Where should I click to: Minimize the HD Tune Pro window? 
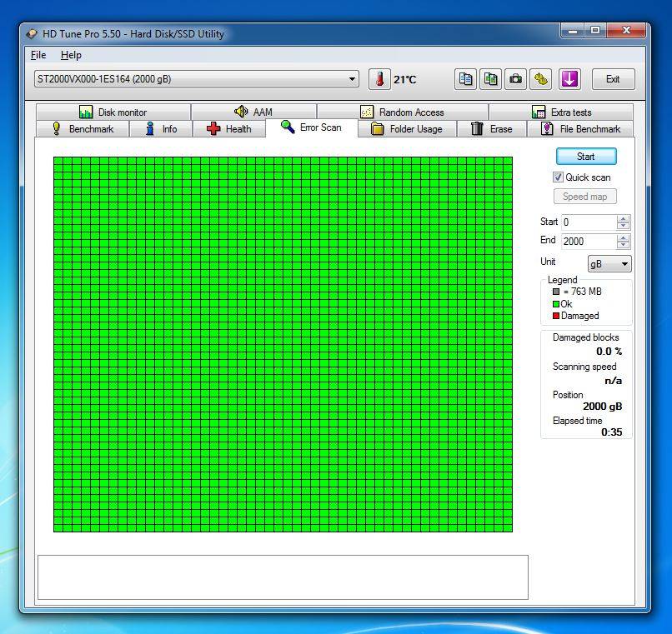pyautogui.click(x=573, y=31)
